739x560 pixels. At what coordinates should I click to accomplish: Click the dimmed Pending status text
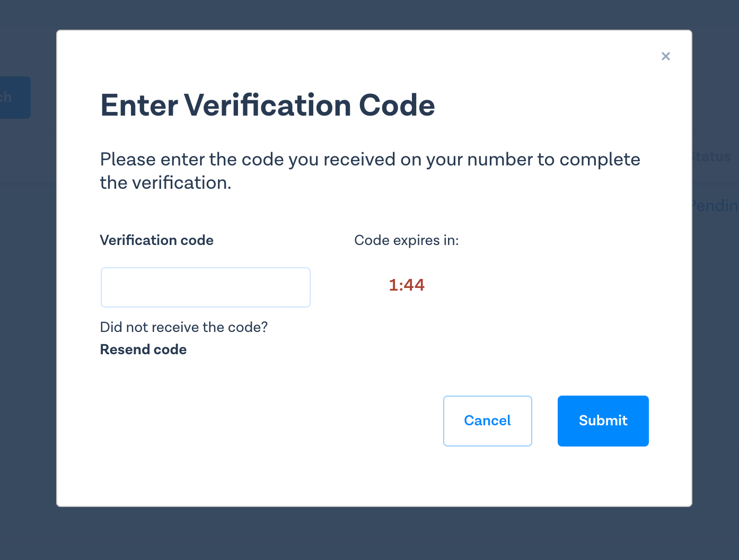click(x=716, y=205)
